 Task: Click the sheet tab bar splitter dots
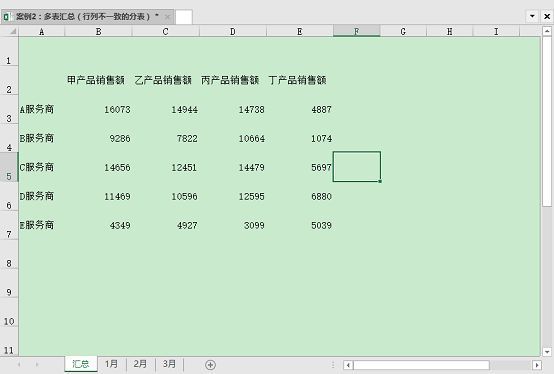[x=332, y=365]
